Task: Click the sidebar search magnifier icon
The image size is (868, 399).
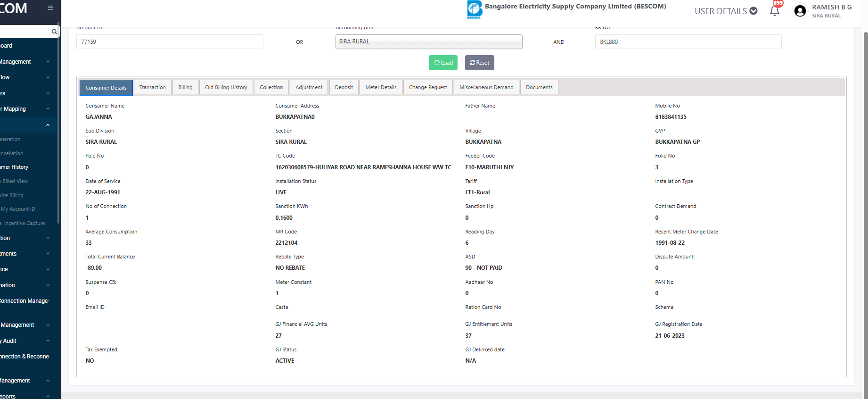Action: [x=54, y=32]
